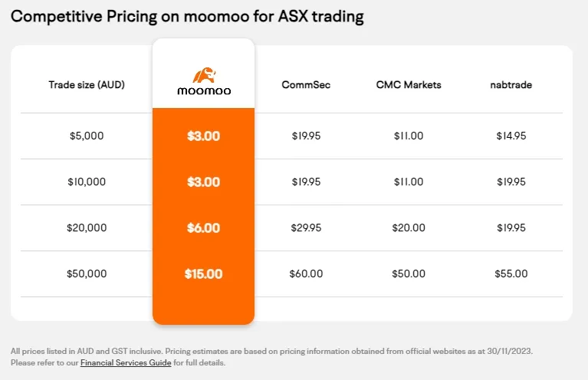Click the moomoo bull logo icon

coord(205,75)
